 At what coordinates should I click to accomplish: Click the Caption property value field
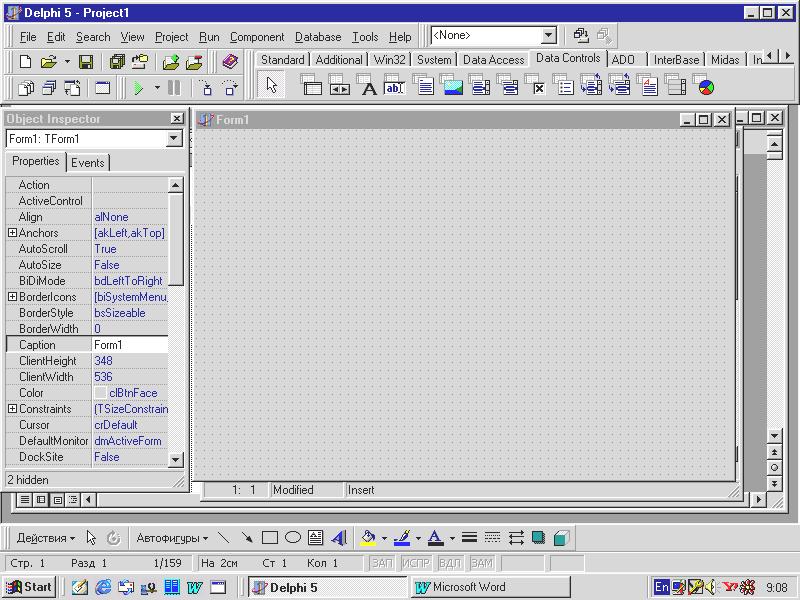tap(130, 345)
